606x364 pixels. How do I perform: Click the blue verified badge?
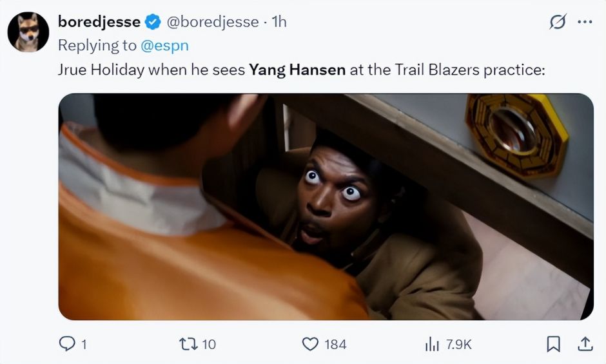[x=153, y=22]
